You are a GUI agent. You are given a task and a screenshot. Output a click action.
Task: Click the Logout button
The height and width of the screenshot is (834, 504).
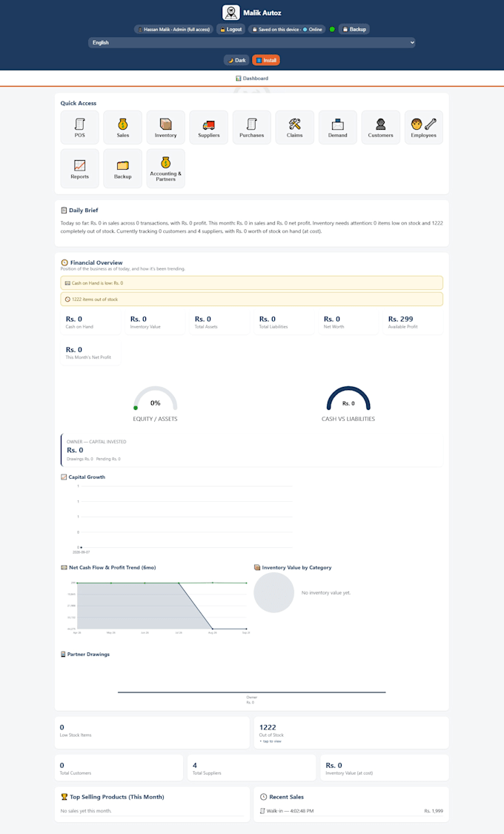coord(231,29)
